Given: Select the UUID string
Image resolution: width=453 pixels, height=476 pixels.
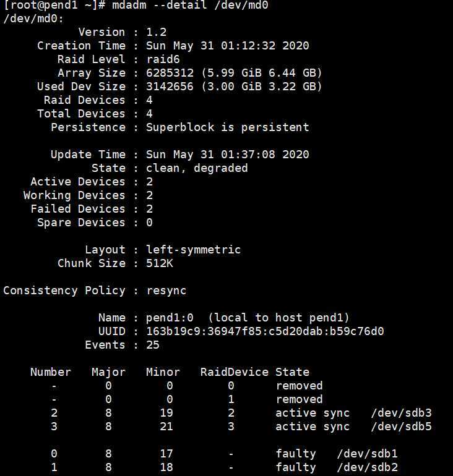Looking at the screenshot, I should click(265, 331).
